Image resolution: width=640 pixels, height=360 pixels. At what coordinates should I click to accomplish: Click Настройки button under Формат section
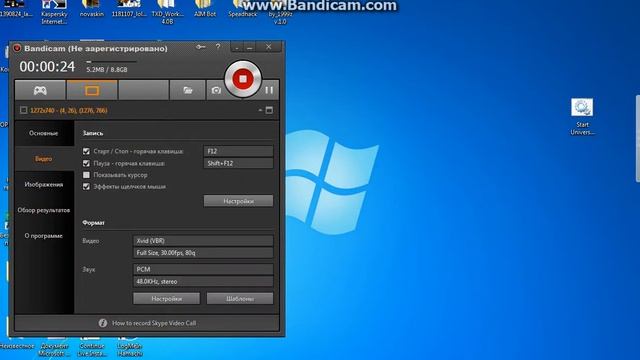pyautogui.click(x=167, y=298)
